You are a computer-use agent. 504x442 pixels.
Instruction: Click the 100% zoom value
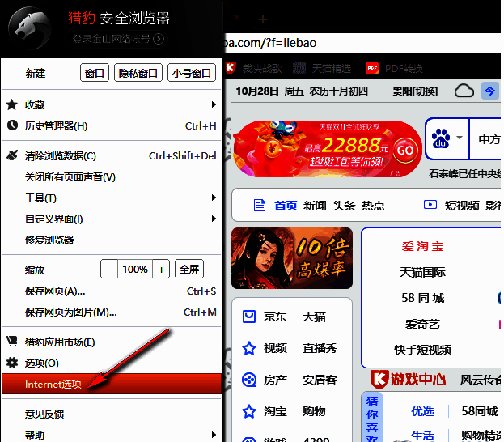click(135, 269)
